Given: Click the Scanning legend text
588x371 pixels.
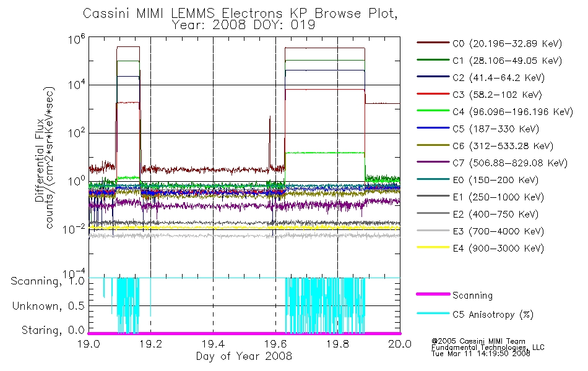Looking at the screenshot, I should tap(472, 296).
